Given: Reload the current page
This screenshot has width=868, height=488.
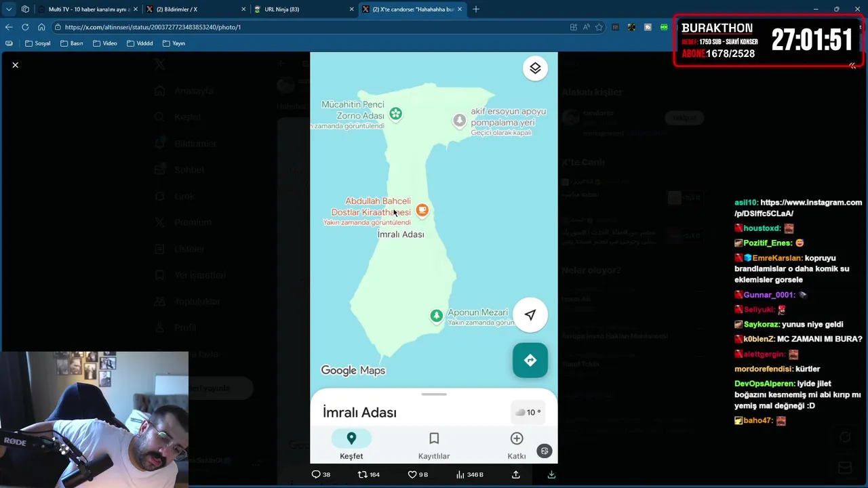Looking at the screenshot, I should [x=25, y=27].
